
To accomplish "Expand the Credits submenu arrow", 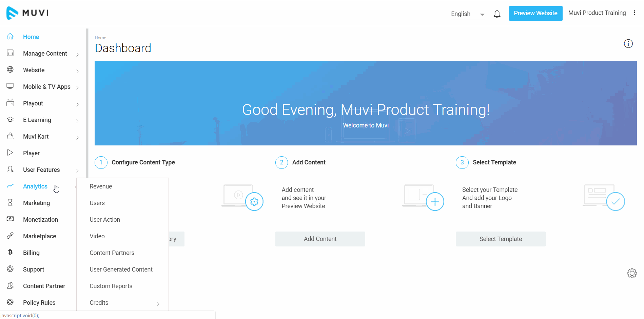I will (158, 304).
